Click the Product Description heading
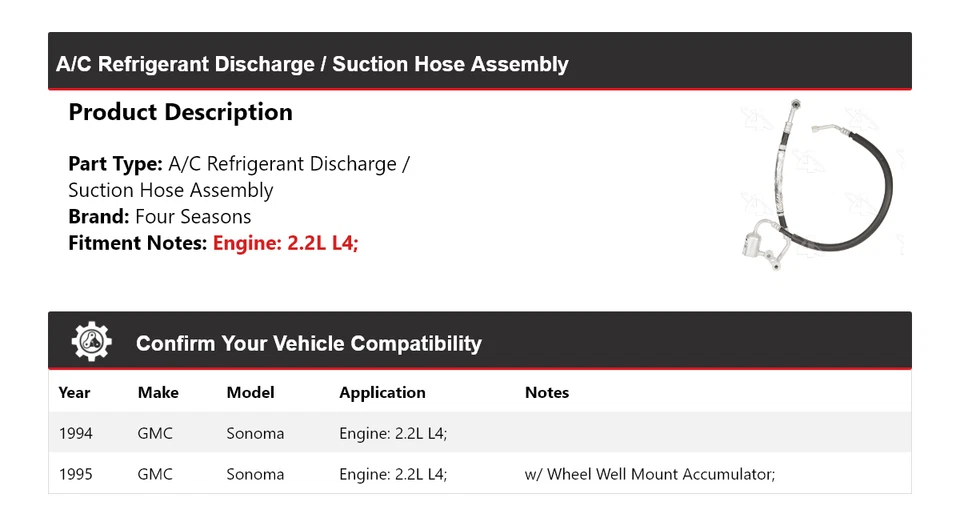This screenshot has width=960, height=526. [x=180, y=112]
